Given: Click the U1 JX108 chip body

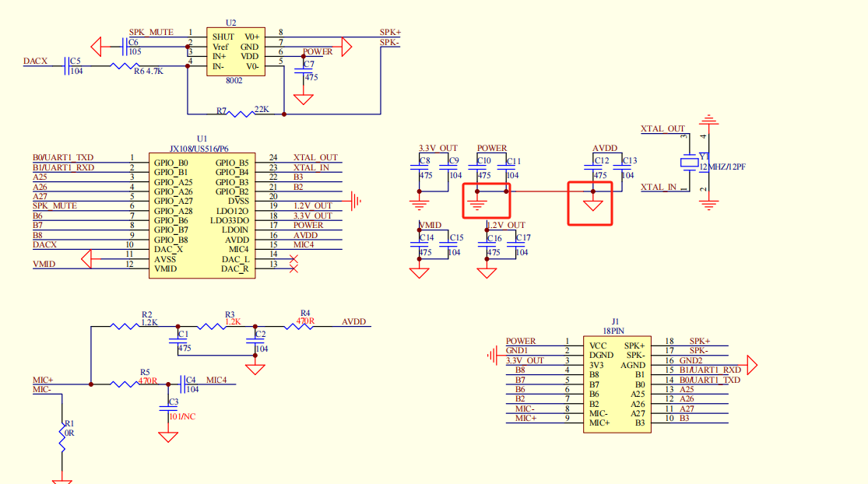Looking at the screenshot, I should (202, 216).
